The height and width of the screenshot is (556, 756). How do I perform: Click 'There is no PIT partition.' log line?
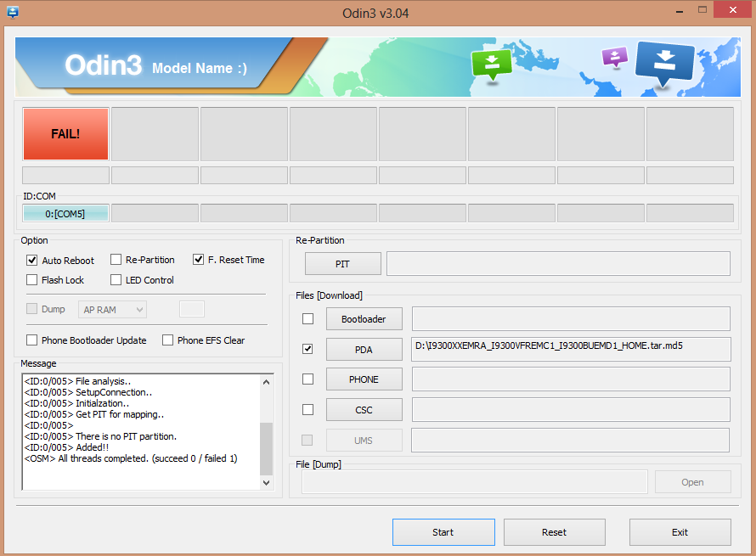point(100,436)
